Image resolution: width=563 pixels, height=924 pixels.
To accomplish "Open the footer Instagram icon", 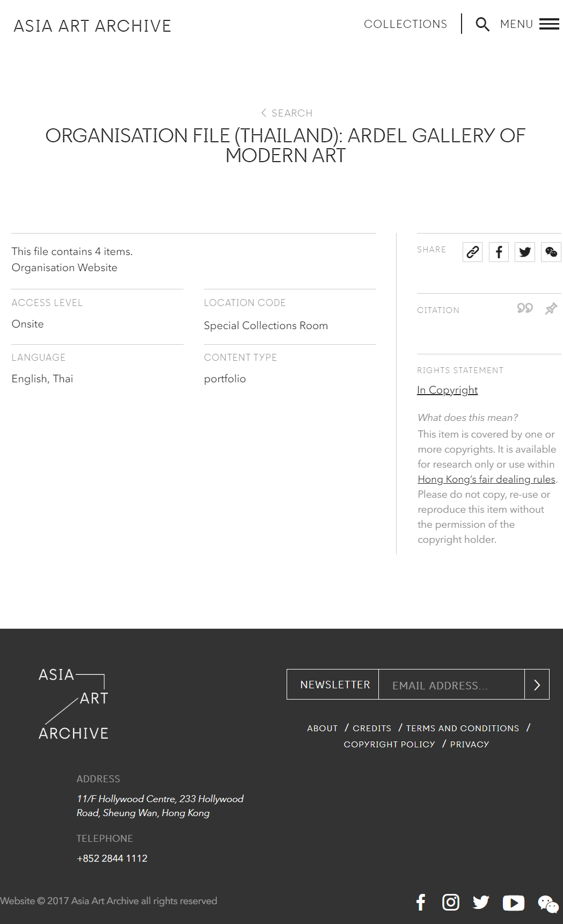I will tap(451, 903).
